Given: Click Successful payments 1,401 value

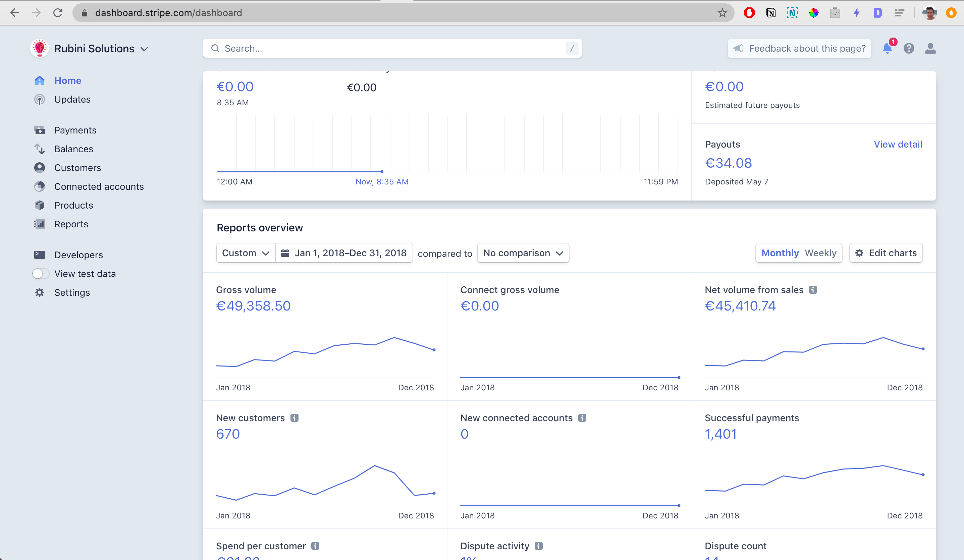Looking at the screenshot, I should point(721,434).
